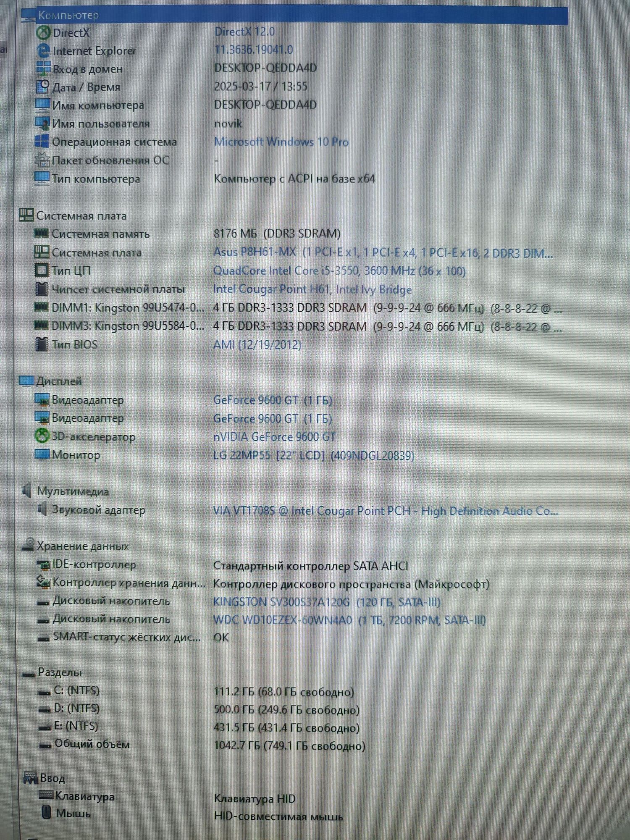Click the Date/Time clock icon

42,87
